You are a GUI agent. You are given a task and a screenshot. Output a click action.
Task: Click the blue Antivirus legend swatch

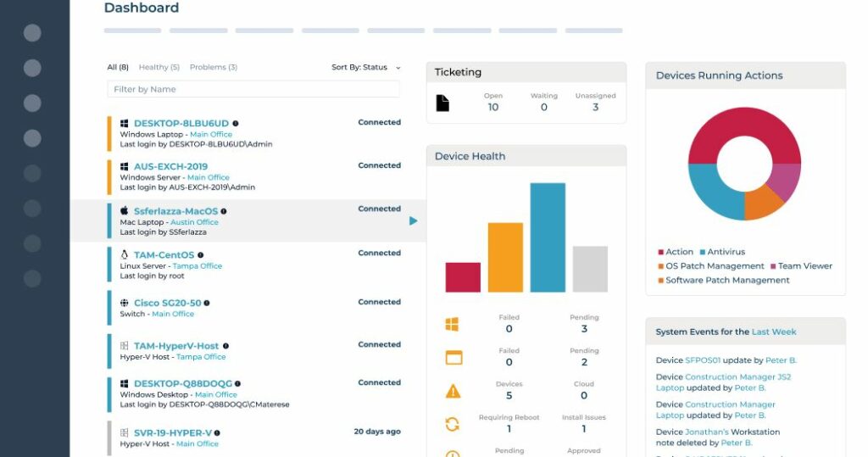tap(703, 252)
